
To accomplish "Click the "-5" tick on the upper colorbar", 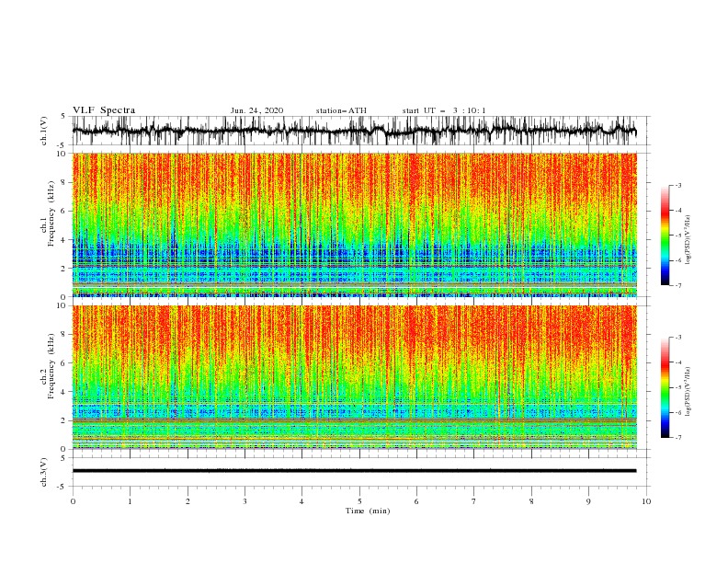I will point(677,236).
